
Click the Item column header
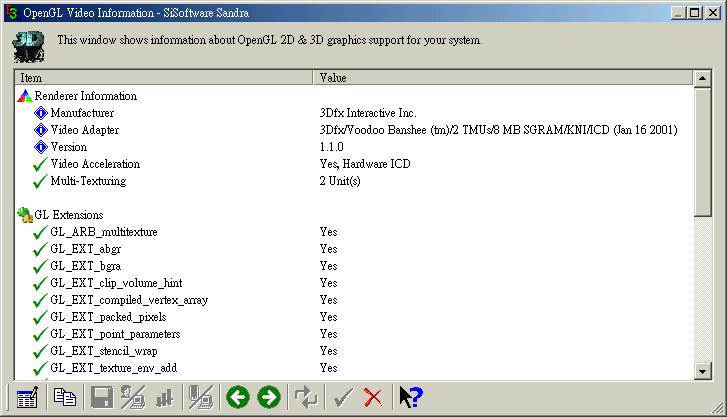[x=164, y=78]
